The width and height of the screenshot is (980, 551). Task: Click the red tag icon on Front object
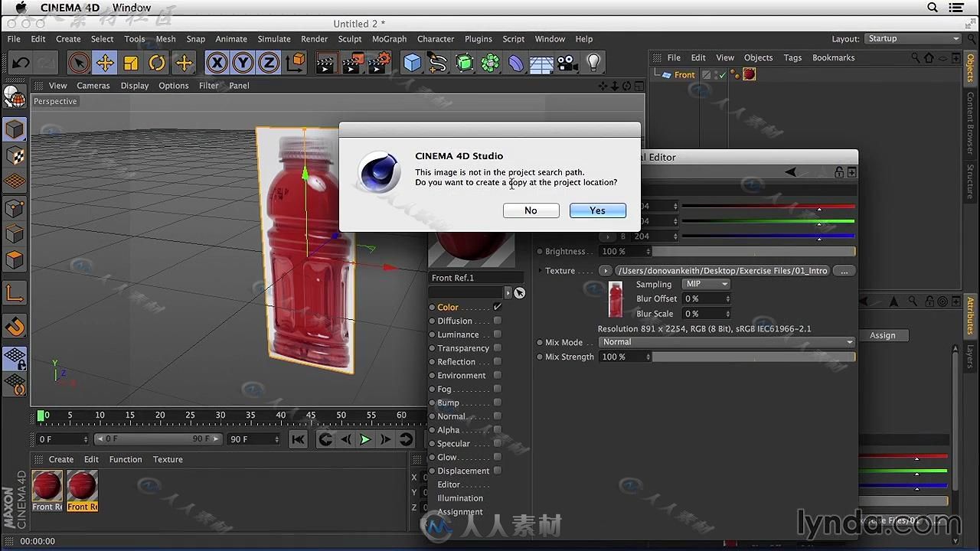[x=750, y=74]
